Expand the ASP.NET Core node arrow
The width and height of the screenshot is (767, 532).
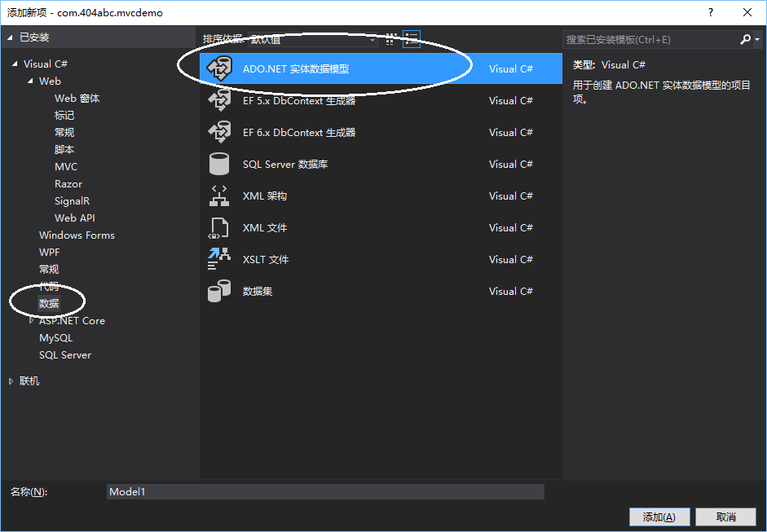pyautogui.click(x=31, y=321)
